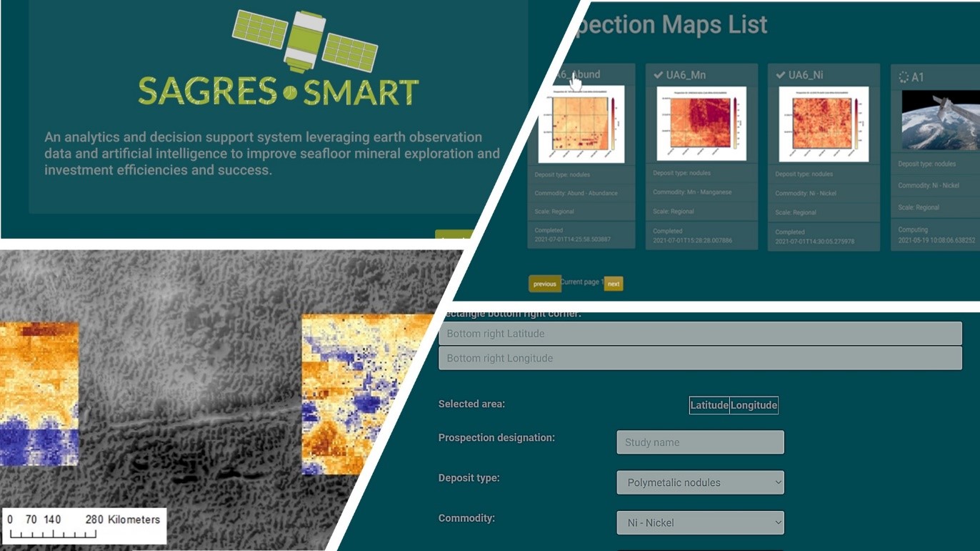
Task: Click the A1 Computing status timestamp
Action: (936, 240)
